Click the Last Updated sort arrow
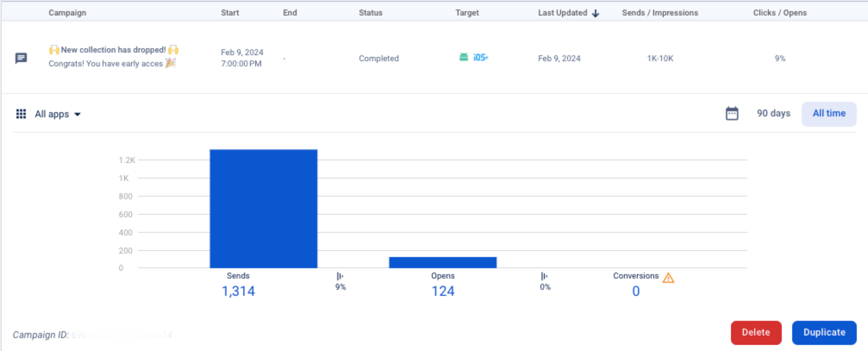 point(595,13)
